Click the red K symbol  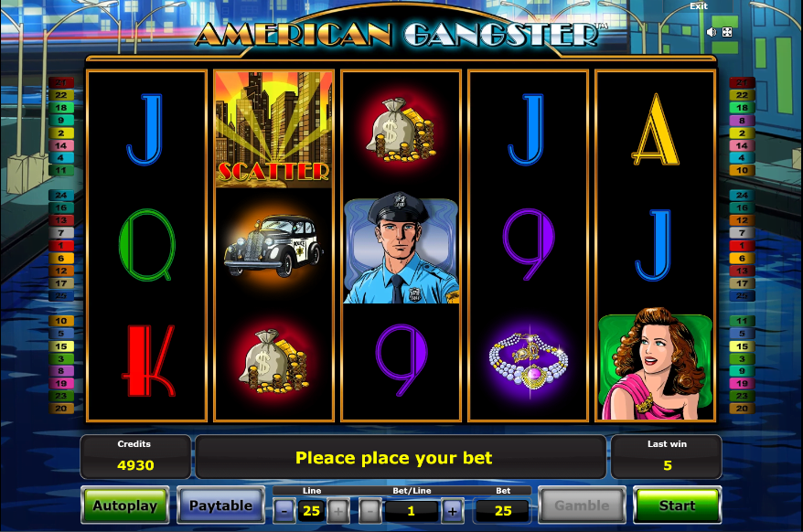click(147, 361)
